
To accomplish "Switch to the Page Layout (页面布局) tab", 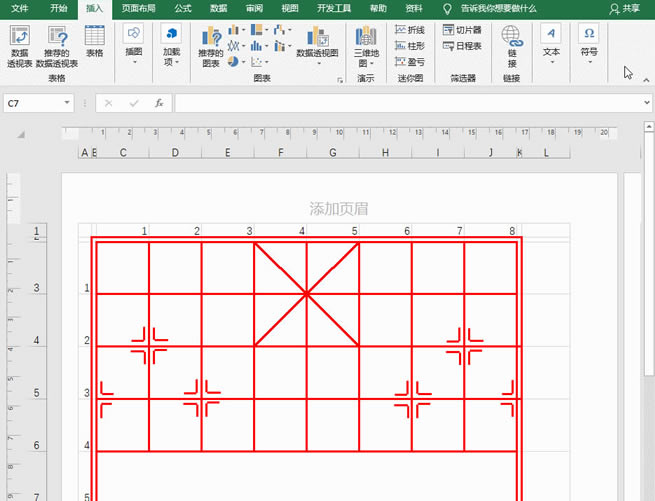I will (138, 7).
